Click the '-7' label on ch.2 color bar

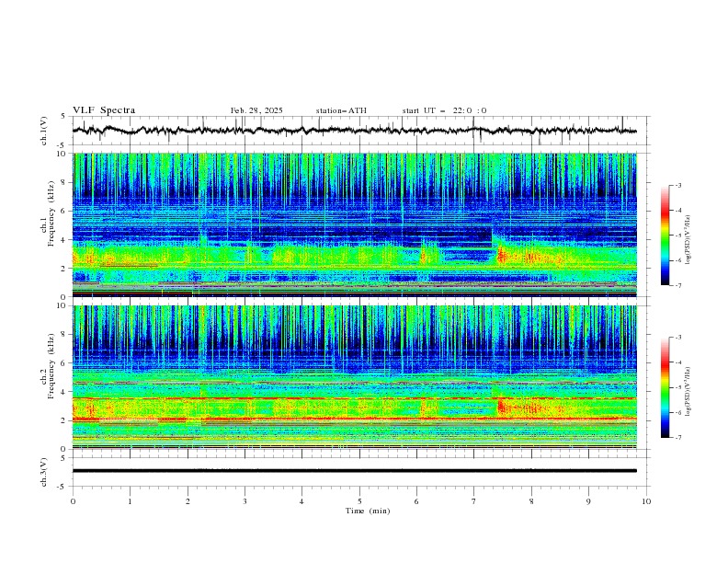coord(677,438)
